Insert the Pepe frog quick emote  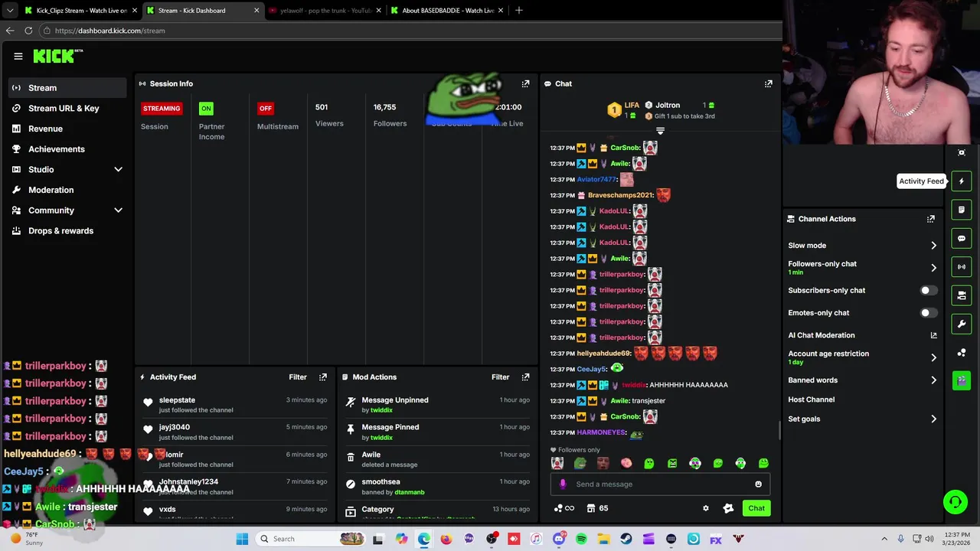pyautogui.click(x=580, y=463)
